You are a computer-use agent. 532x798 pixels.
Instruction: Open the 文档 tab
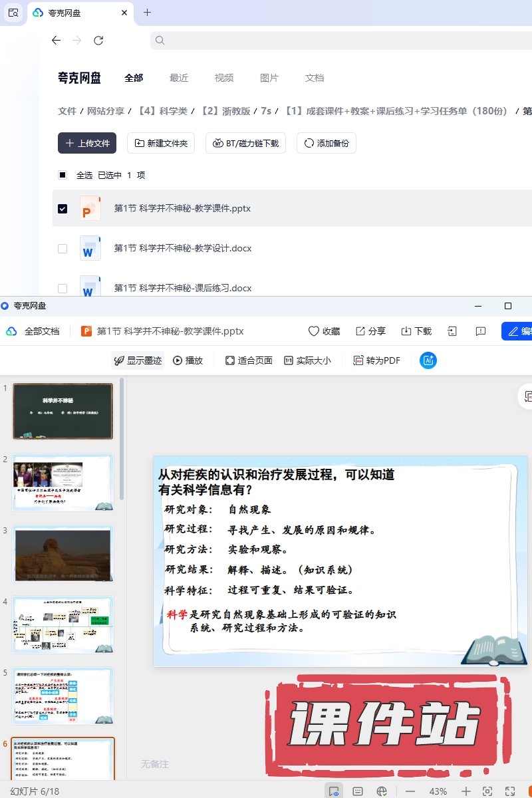click(315, 78)
